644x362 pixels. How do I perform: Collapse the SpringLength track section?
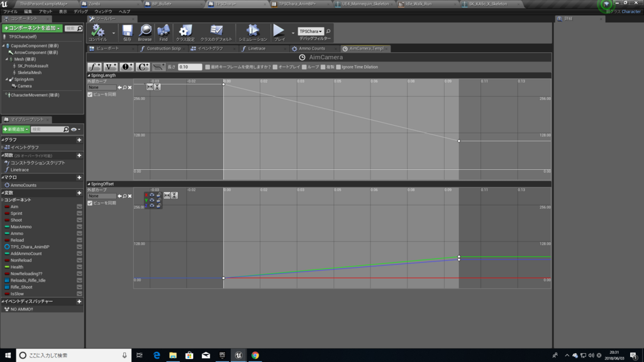(x=89, y=75)
